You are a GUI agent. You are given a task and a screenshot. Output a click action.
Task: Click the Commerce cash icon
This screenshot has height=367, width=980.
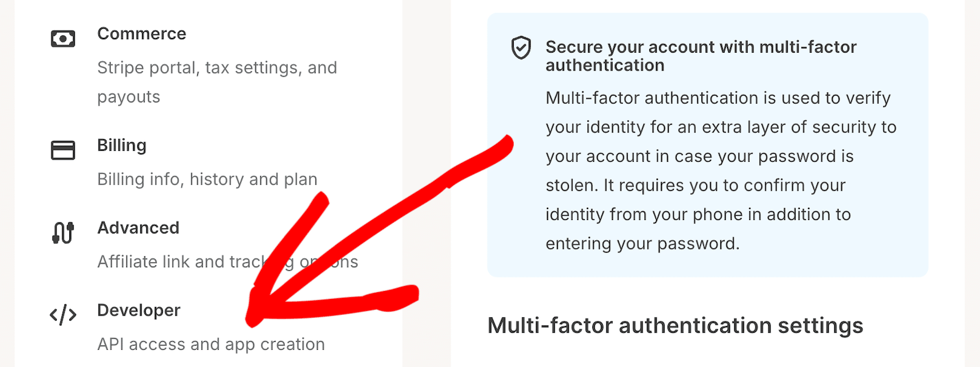click(62, 39)
